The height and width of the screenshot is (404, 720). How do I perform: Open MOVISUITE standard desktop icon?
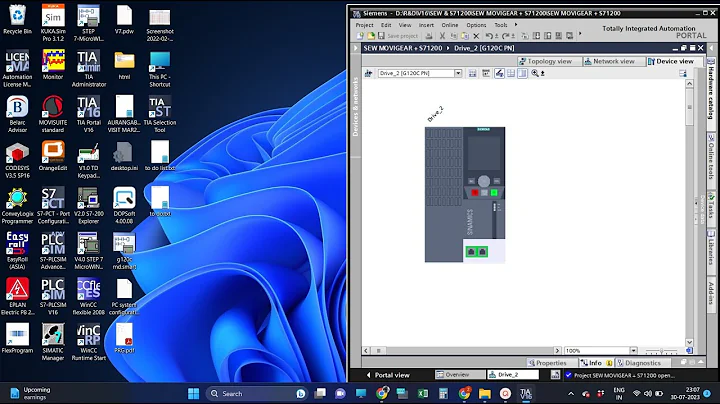(53, 114)
